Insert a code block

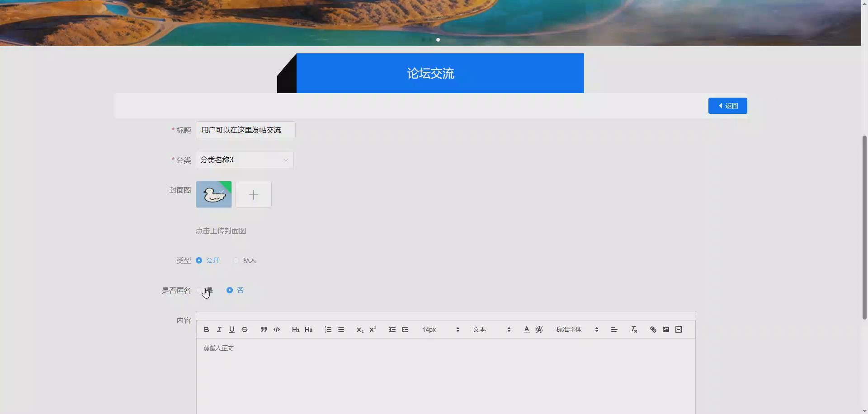click(276, 329)
